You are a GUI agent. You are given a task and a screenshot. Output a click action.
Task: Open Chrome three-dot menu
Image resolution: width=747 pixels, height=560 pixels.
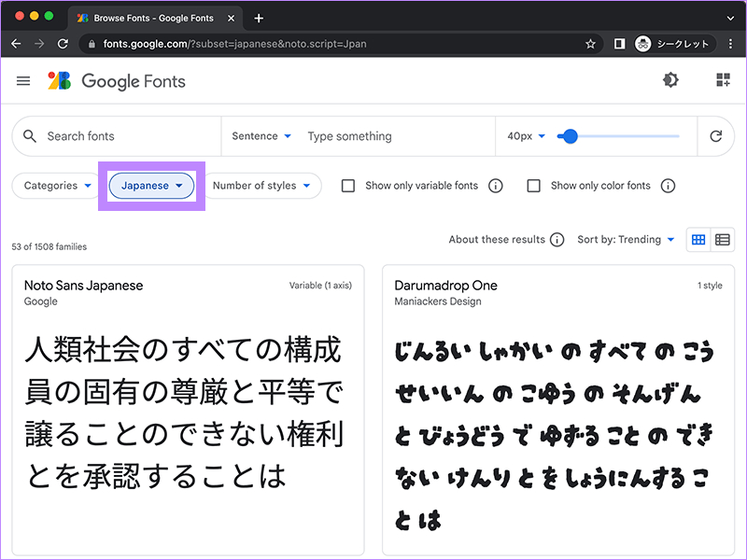(730, 44)
